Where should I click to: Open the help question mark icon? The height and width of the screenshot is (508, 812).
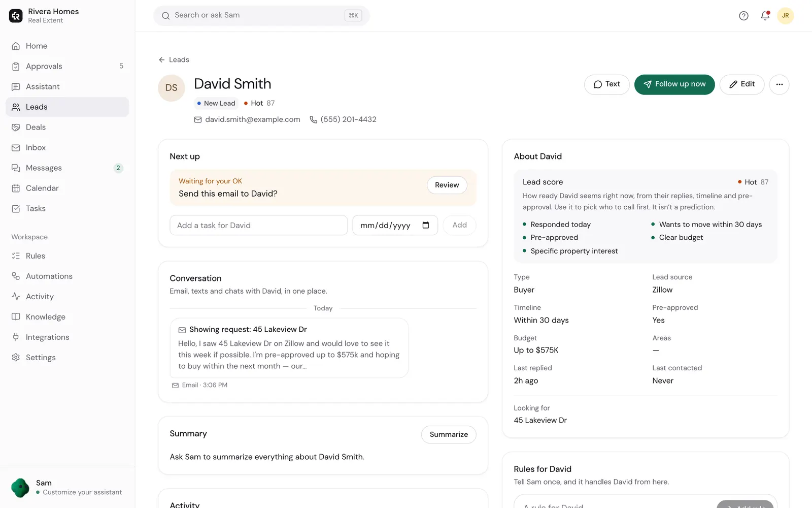(743, 16)
